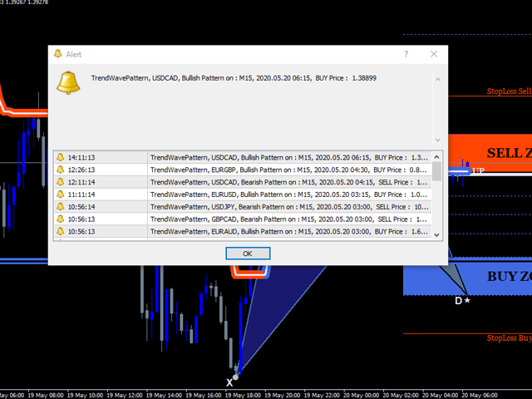Click the UP label near sell zone
This screenshot has width=532, height=399.
point(479,170)
